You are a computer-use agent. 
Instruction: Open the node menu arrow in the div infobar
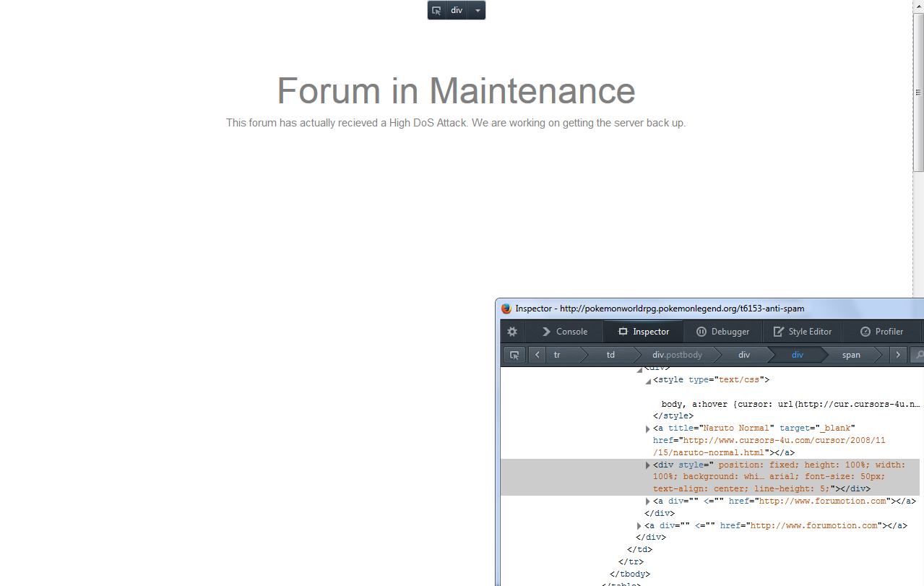[x=477, y=10]
